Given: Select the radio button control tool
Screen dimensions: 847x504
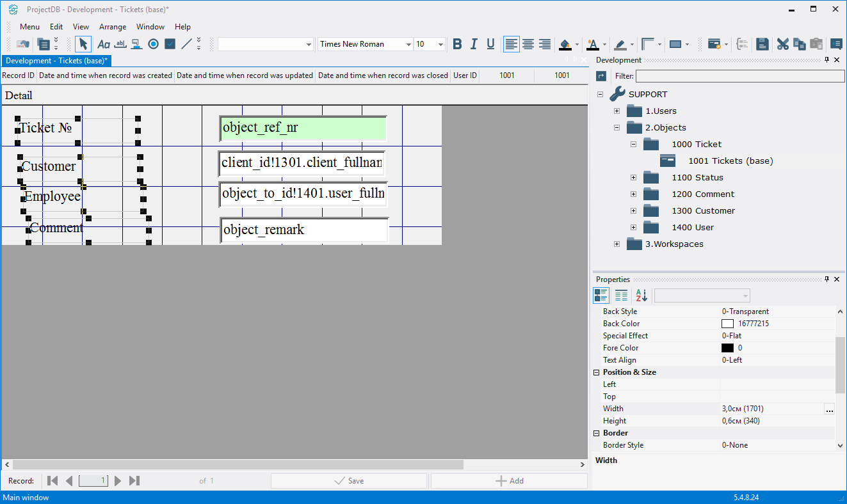Looking at the screenshot, I should (x=153, y=44).
